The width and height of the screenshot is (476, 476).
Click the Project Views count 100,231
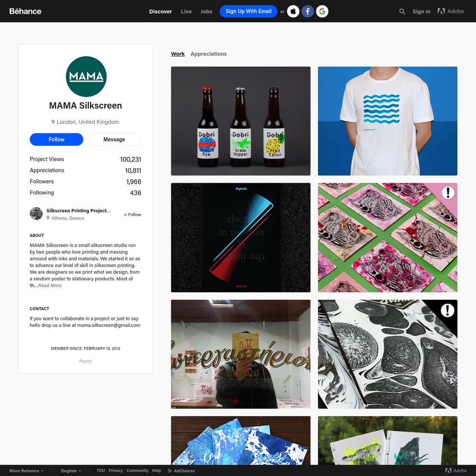click(130, 159)
